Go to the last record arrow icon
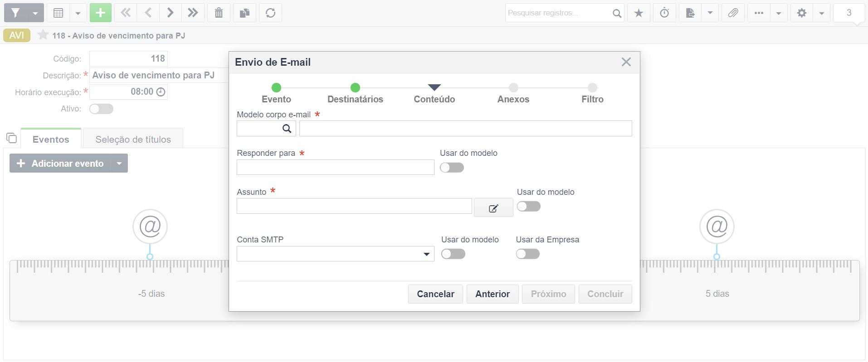This screenshot has width=868, height=362. (193, 13)
